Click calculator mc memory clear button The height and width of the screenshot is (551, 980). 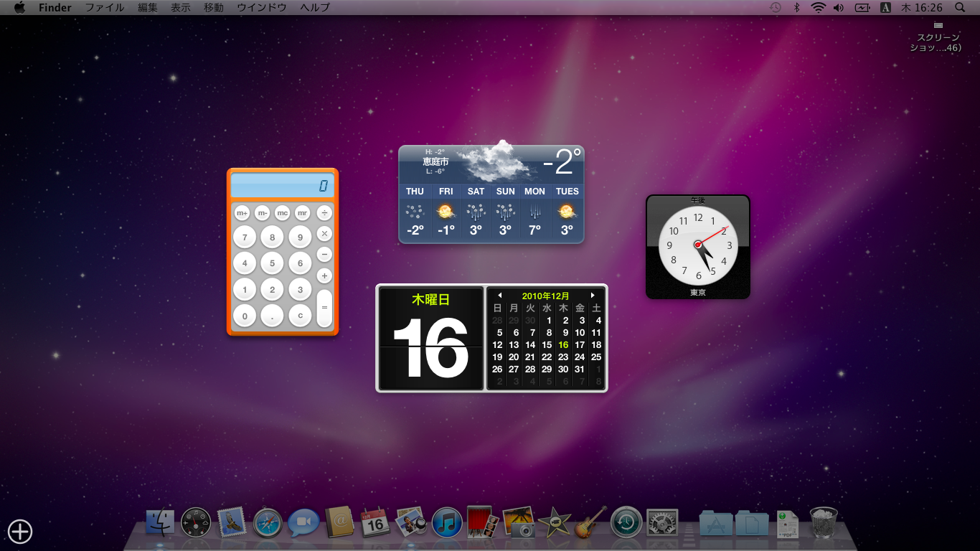(283, 213)
